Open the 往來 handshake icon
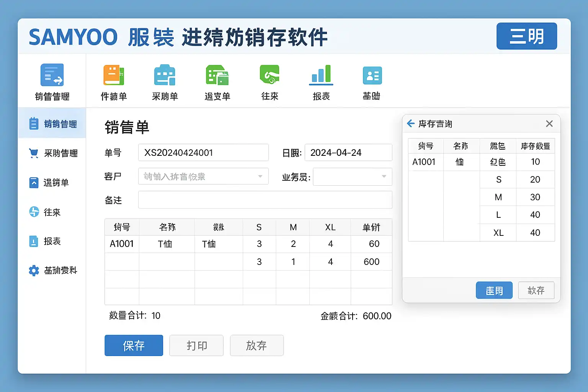This screenshot has width=588, height=392. pos(269,74)
